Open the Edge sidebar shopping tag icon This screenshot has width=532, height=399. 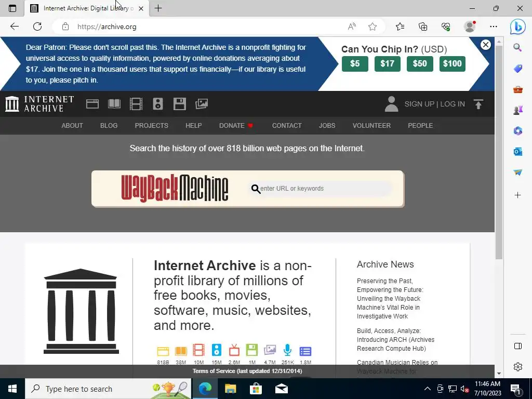(x=518, y=69)
